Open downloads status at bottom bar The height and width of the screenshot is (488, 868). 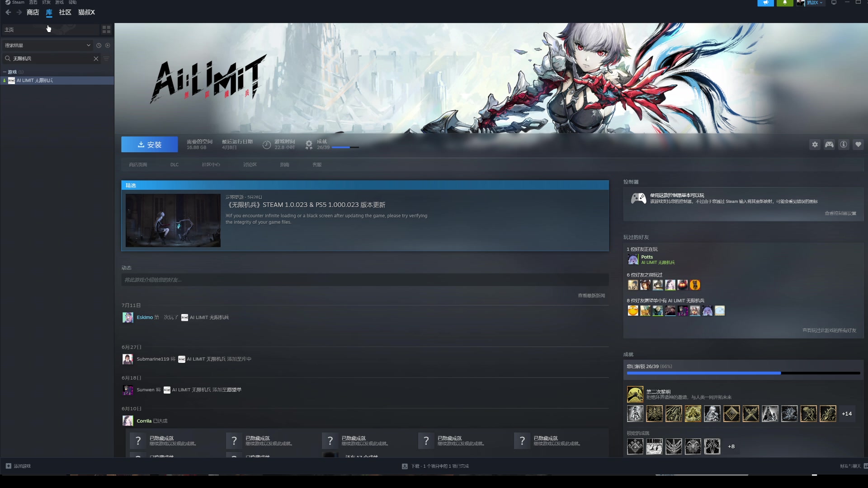[x=435, y=466]
